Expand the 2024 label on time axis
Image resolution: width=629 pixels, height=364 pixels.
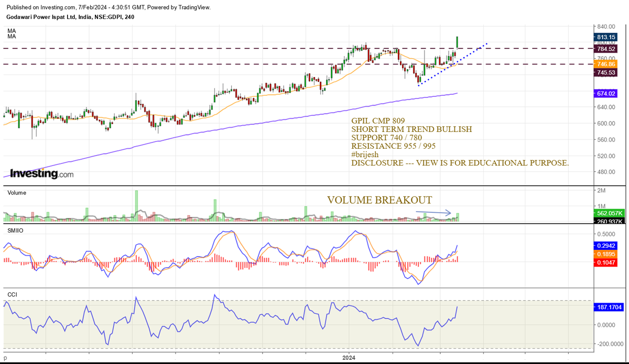point(348,358)
